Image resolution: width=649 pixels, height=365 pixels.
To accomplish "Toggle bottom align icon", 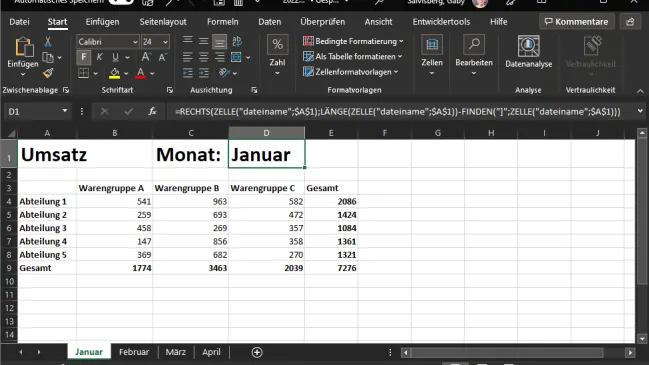I will [219, 41].
